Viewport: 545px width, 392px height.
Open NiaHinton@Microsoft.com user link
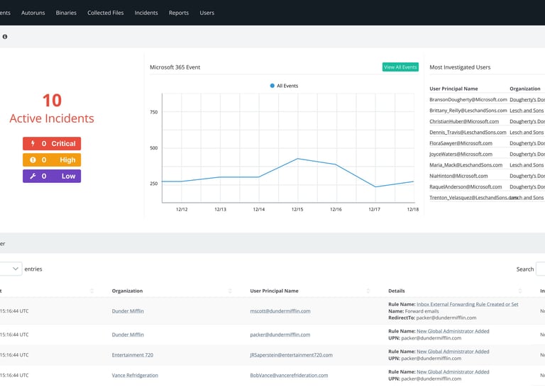458,176
